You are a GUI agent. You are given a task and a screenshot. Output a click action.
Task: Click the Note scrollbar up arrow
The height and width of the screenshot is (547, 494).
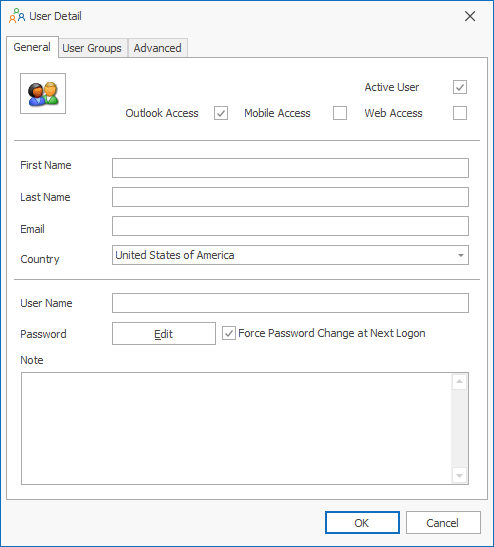[x=459, y=382]
